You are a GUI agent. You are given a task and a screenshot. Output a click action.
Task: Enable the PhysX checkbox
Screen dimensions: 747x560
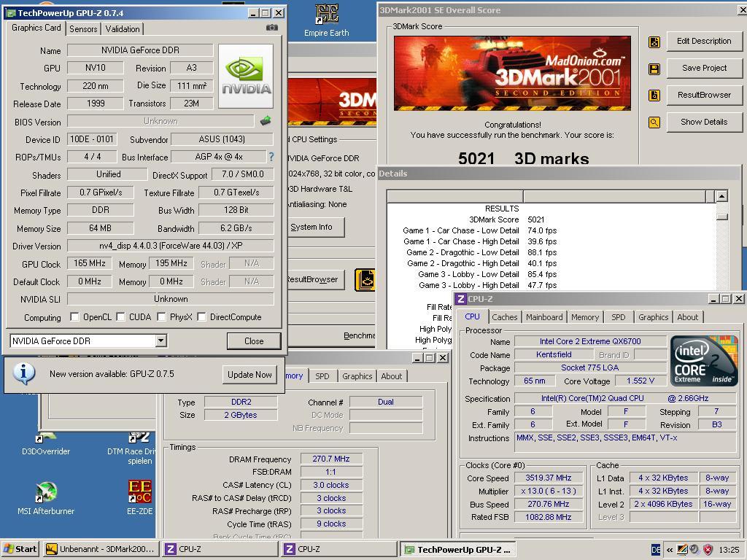(161, 316)
